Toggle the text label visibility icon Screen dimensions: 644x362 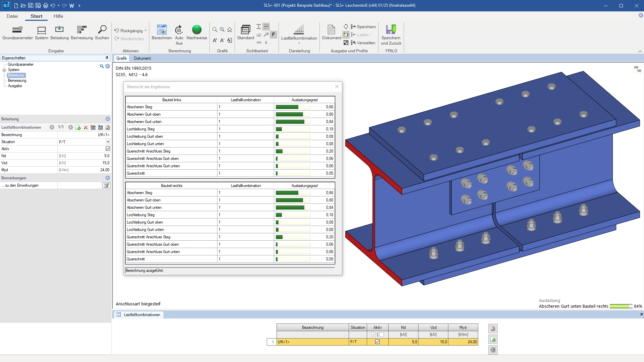266,26
